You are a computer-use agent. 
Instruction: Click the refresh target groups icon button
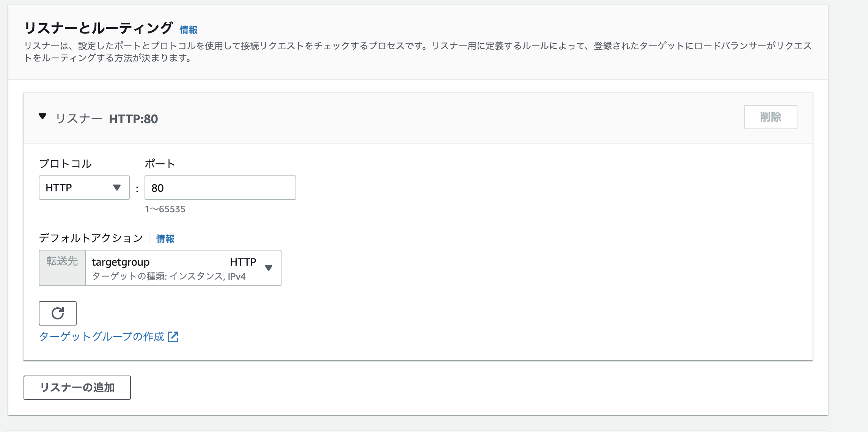coord(58,313)
